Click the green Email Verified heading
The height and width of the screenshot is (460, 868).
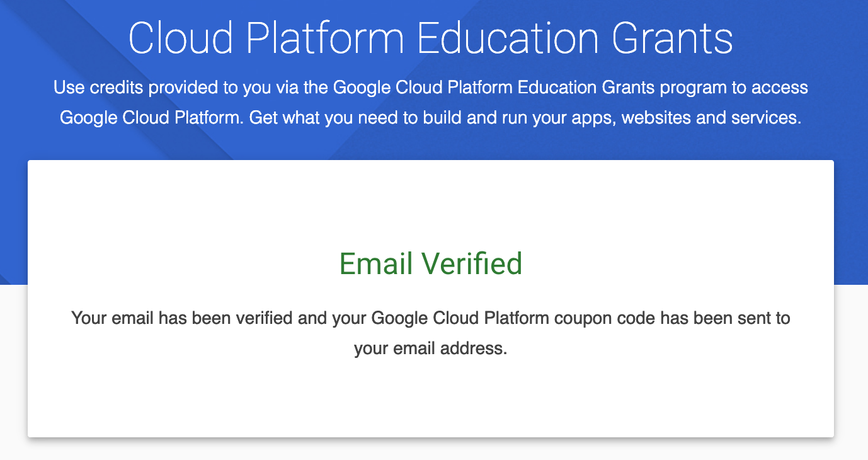(x=431, y=263)
